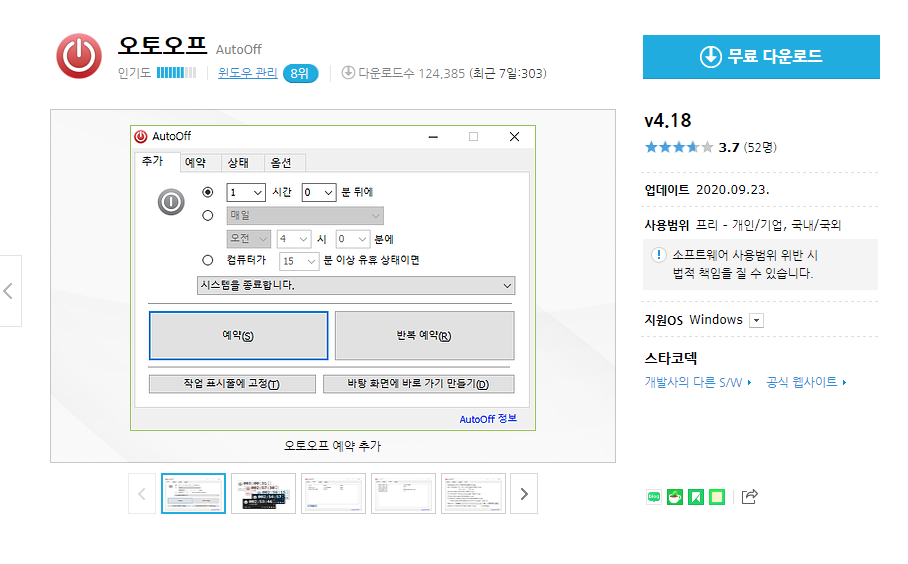Viewport: 908px width, 564px height.
Task: Click the warning exclamation info icon
Action: (658, 255)
